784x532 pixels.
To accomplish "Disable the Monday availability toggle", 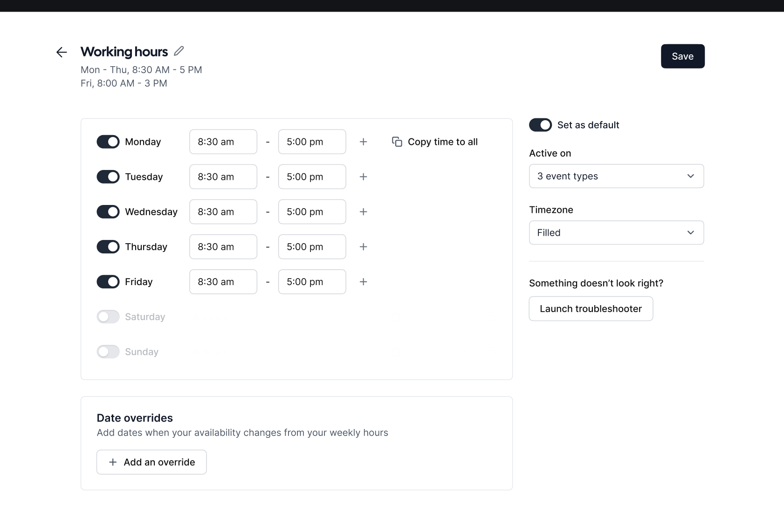I will click(108, 142).
